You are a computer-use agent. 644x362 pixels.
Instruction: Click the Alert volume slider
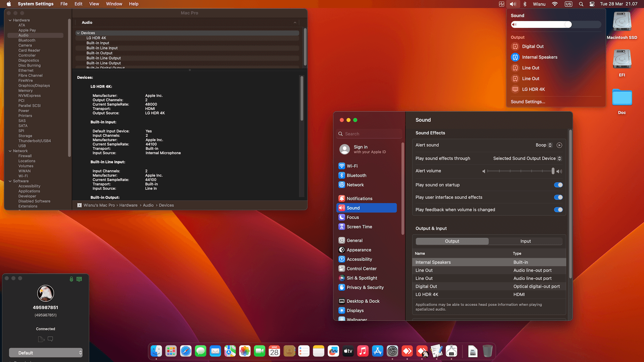click(x=520, y=171)
